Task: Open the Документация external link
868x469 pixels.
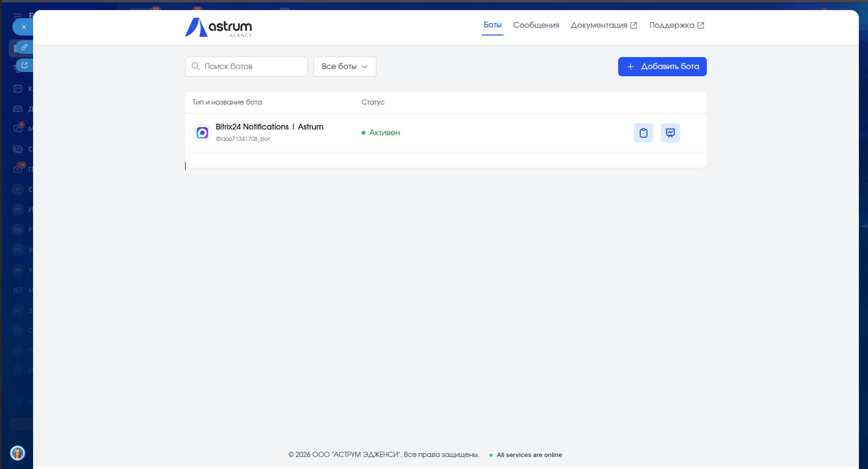Action: 604,25
